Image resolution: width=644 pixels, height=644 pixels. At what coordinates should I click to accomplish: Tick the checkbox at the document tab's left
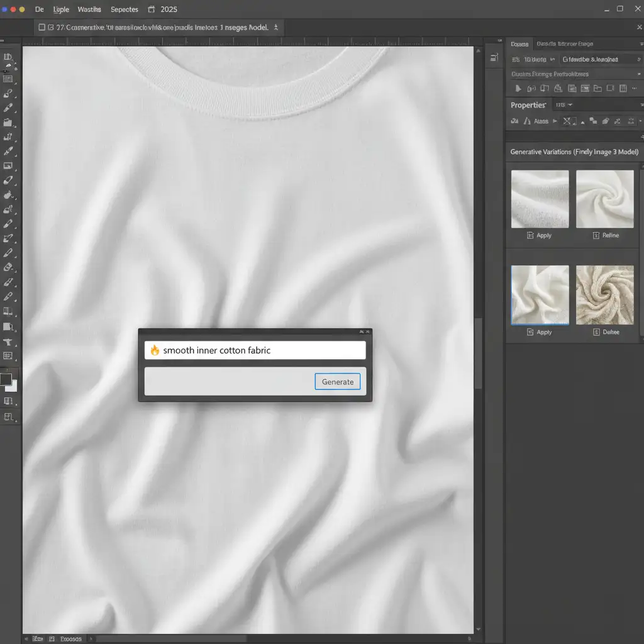coord(42,28)
